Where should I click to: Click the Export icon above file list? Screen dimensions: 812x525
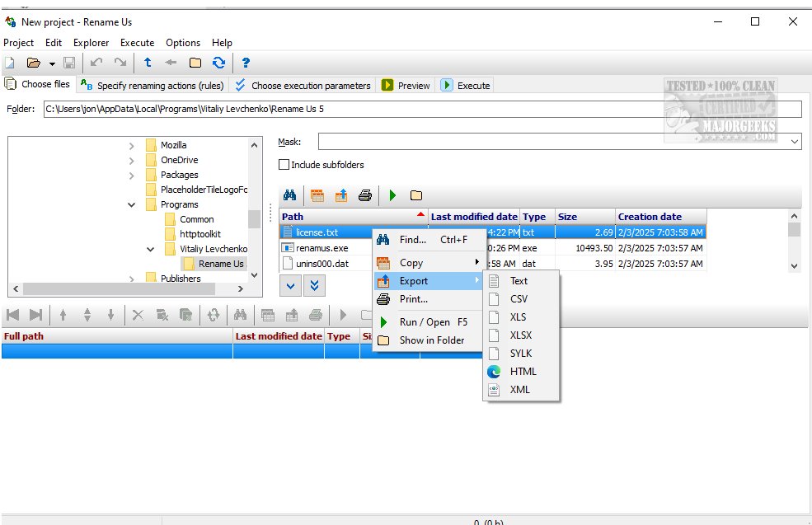(x=341, y=195)
